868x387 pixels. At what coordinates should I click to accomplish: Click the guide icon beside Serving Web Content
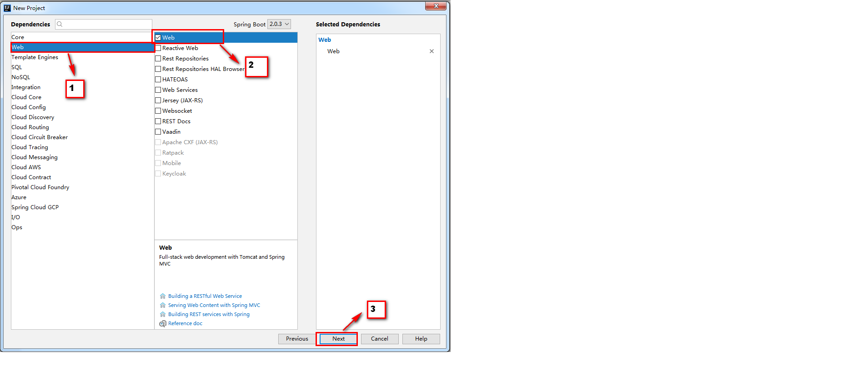(163, 305)
